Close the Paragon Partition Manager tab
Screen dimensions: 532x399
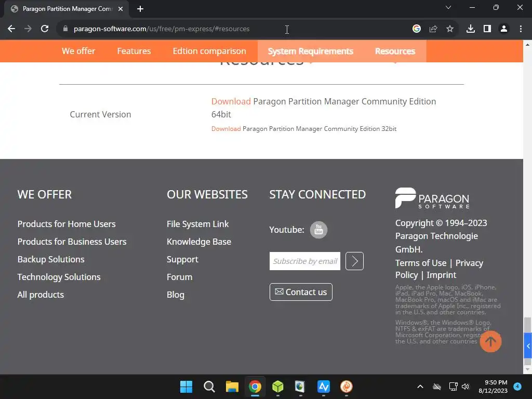click(x=121, y=9)
